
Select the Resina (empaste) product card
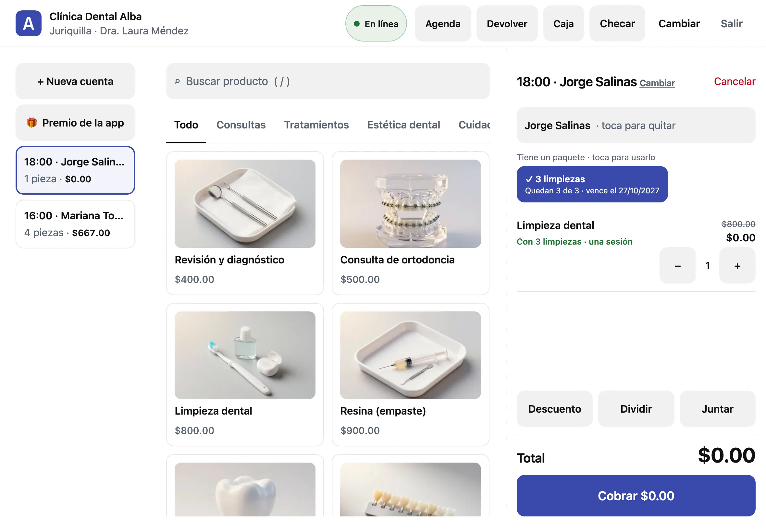tap(410, 374)
